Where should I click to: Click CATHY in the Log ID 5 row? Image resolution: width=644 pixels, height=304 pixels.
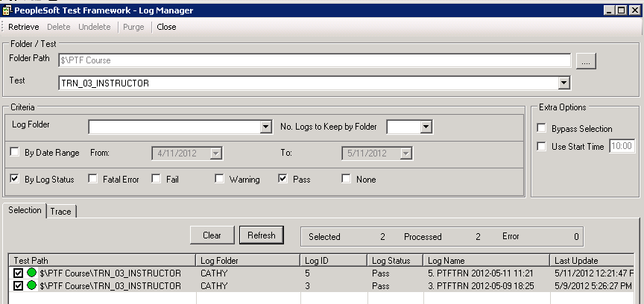[214, 273]
